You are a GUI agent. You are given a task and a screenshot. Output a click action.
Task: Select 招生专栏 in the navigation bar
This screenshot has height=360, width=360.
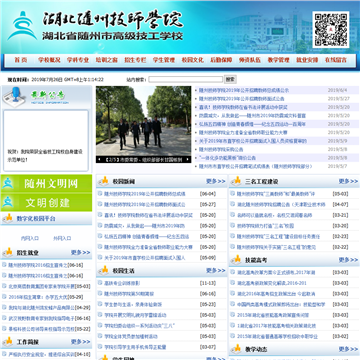(x=135, y=60)
